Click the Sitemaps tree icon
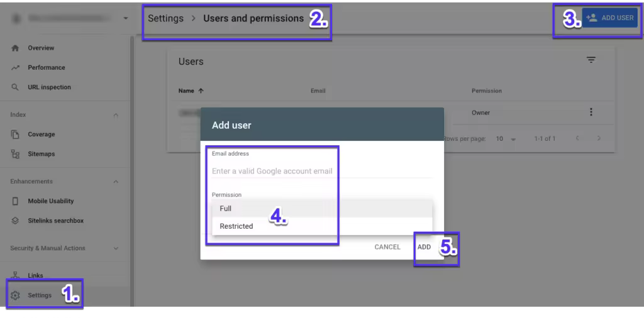 pyautogui.click(x=15, y=154)
